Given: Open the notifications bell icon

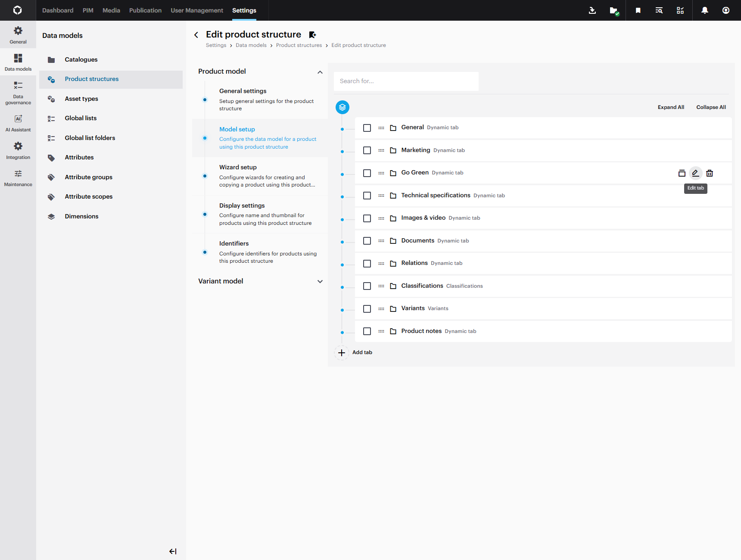Looking at the screenshot, I should point(705,10).
